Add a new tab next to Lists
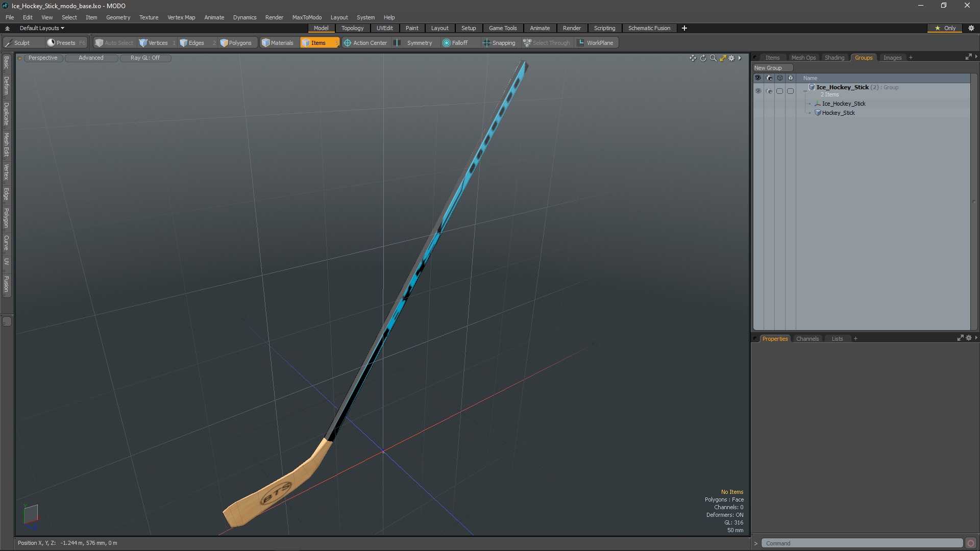Screen dimensions: 980x551 click(x=855, y=339)
